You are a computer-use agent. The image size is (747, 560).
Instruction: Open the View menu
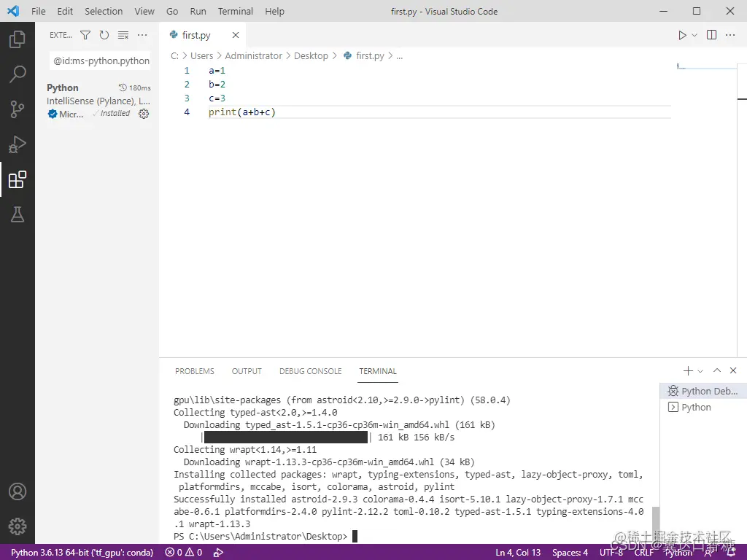coord(144,11)
